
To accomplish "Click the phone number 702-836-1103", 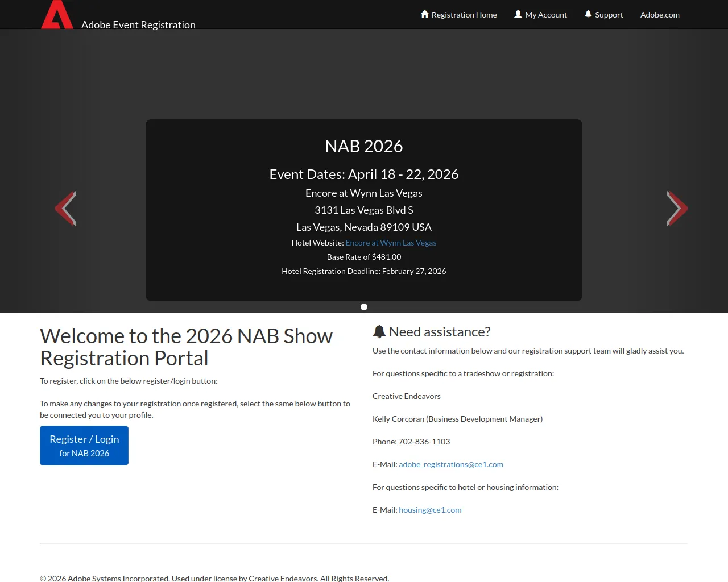I will click(424, 442).
